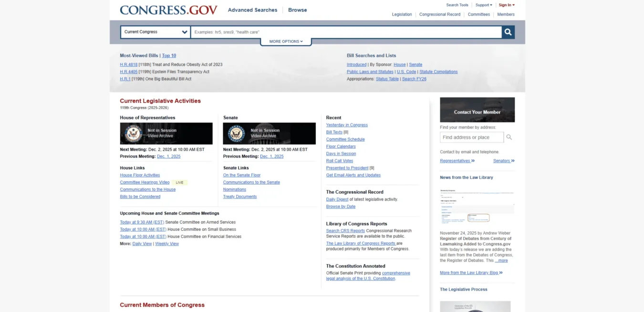
Task: Expand More Options under search bar
Action: [286, 42]
